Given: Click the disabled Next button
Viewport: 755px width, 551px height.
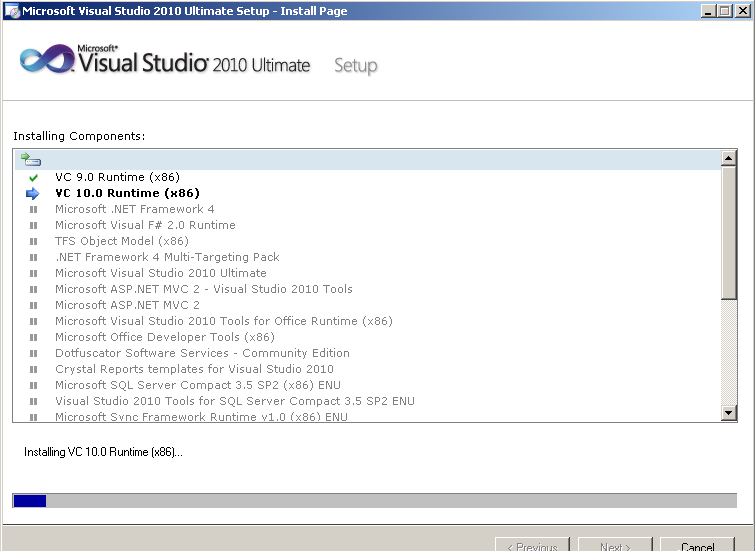Looking at the screenshot, I should tap(615, 544).
